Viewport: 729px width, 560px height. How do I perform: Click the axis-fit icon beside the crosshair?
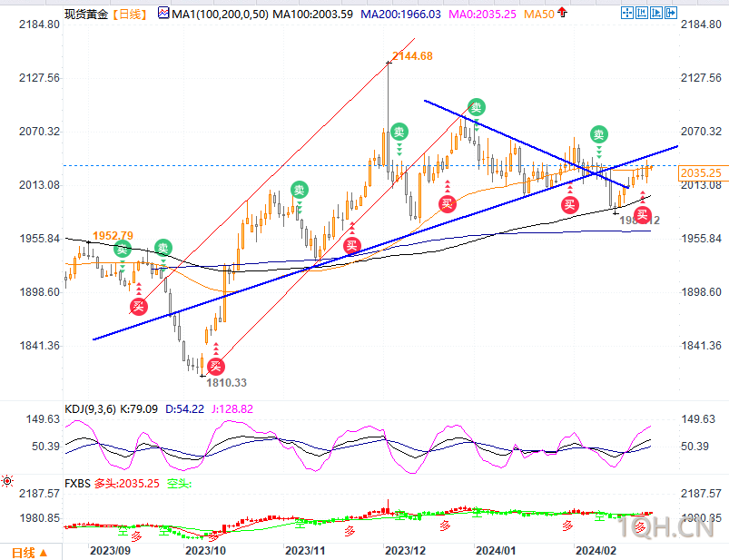tap(642, 13)
